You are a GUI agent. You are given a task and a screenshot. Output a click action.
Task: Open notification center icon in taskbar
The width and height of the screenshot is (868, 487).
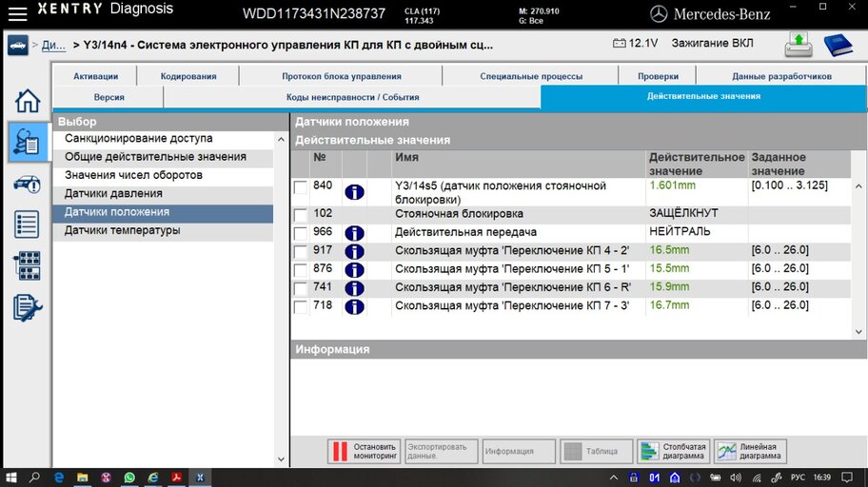click(x=847, y=477)
